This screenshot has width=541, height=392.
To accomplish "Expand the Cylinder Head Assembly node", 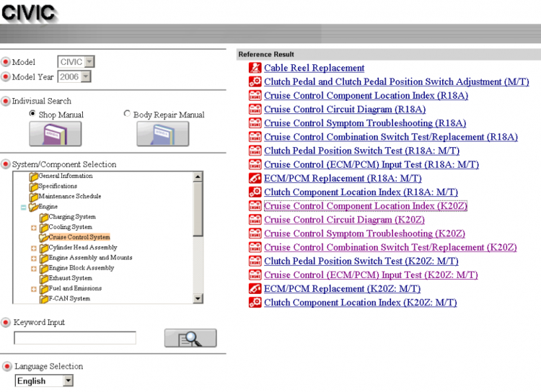I will coord(33,248).
